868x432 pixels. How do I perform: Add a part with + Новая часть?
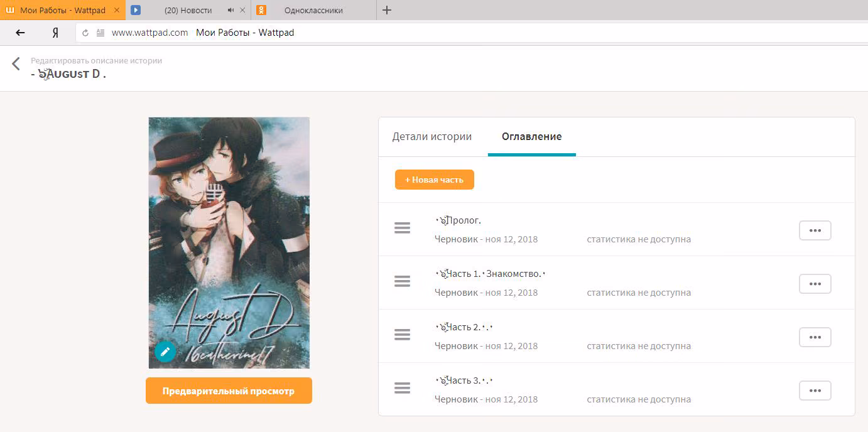[x=435, y=180]
